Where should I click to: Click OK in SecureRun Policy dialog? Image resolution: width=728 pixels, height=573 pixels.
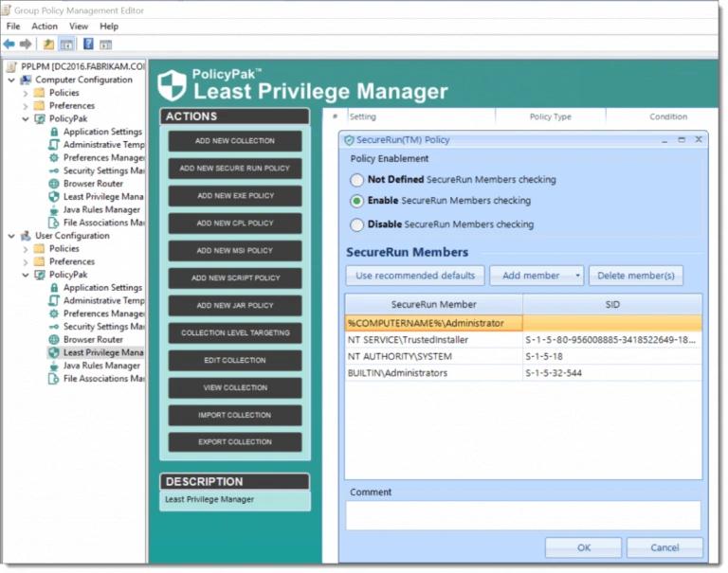click(583, 547)
